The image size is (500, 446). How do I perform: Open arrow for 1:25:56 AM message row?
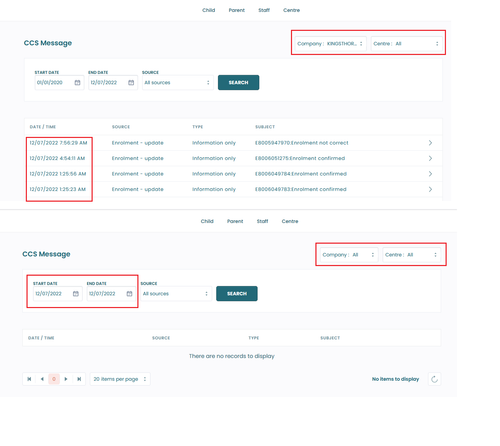click(x=430, y=174)
